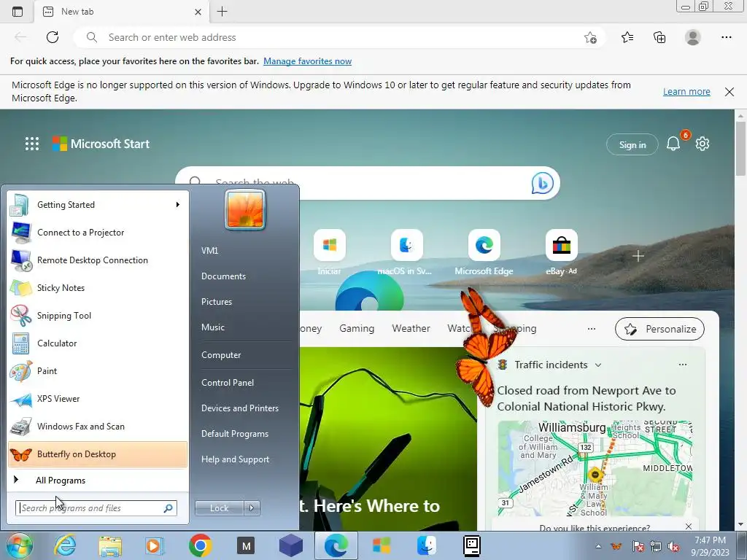Click the user account picture in Start menu
The image size is (747, 560).
(245, 209)
